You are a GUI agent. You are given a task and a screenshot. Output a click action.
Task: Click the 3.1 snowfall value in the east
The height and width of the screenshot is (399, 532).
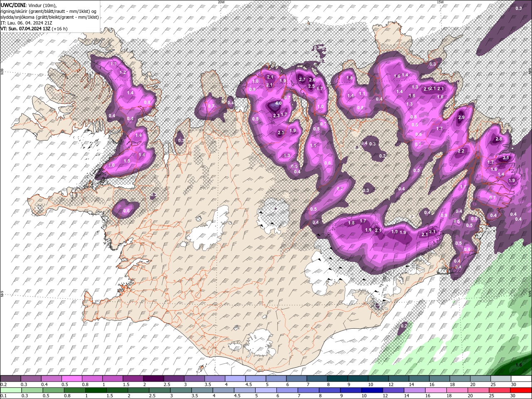click(x=506, y=158)
